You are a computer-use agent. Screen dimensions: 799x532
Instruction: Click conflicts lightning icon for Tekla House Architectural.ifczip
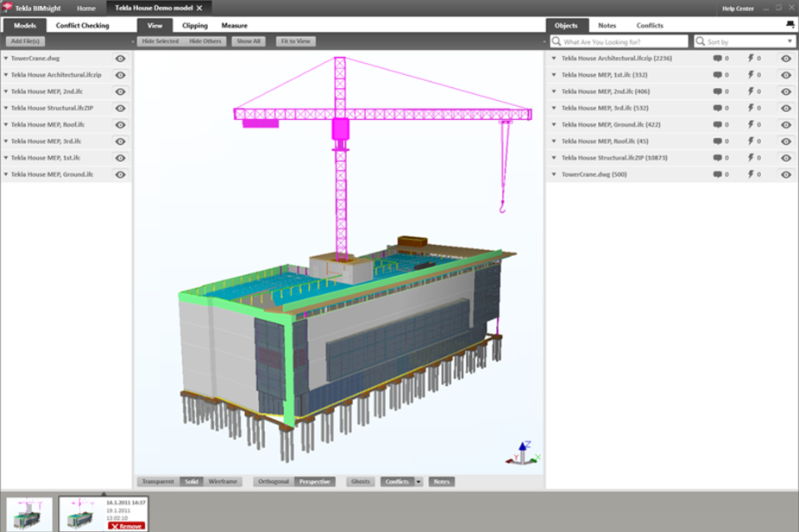751,59
